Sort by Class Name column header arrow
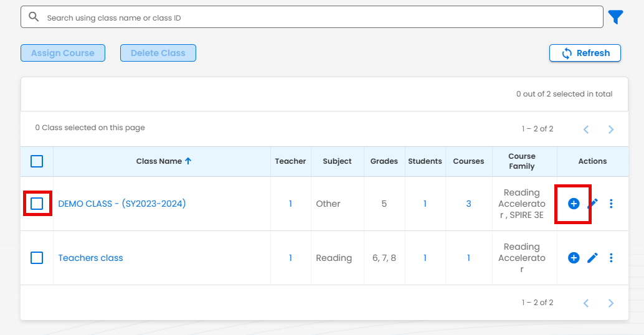644x335 pixels. pyautogui.click(x=188, y=161)
